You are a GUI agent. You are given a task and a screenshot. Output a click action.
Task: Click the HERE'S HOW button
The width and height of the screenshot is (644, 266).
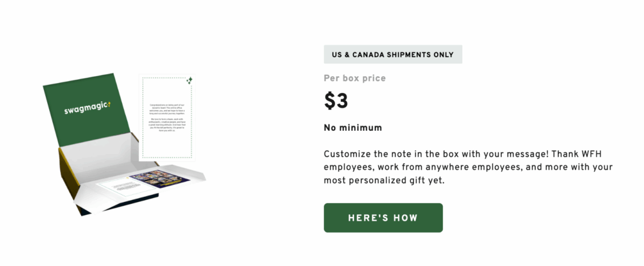coord(383,218)
